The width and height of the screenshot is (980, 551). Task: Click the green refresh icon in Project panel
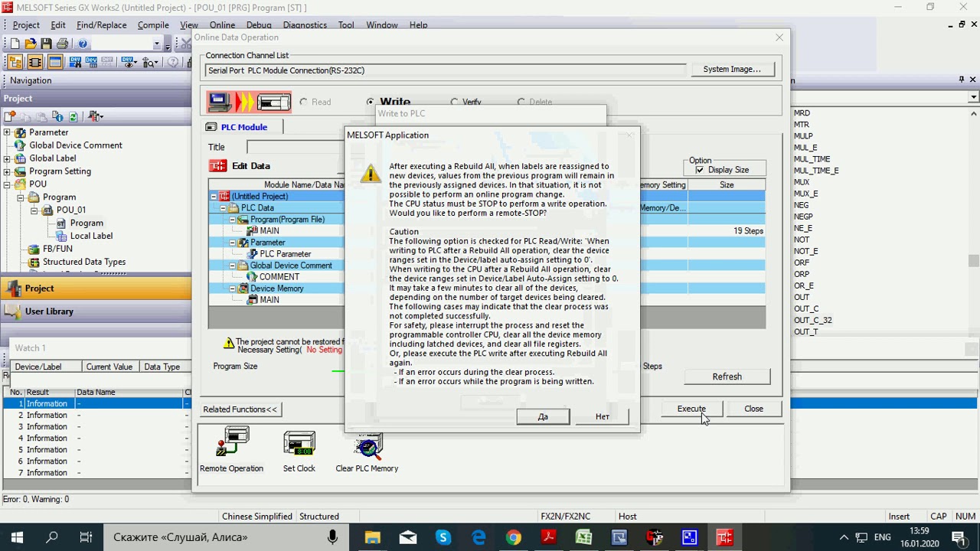pyautogui.click(x=73, y=116)
